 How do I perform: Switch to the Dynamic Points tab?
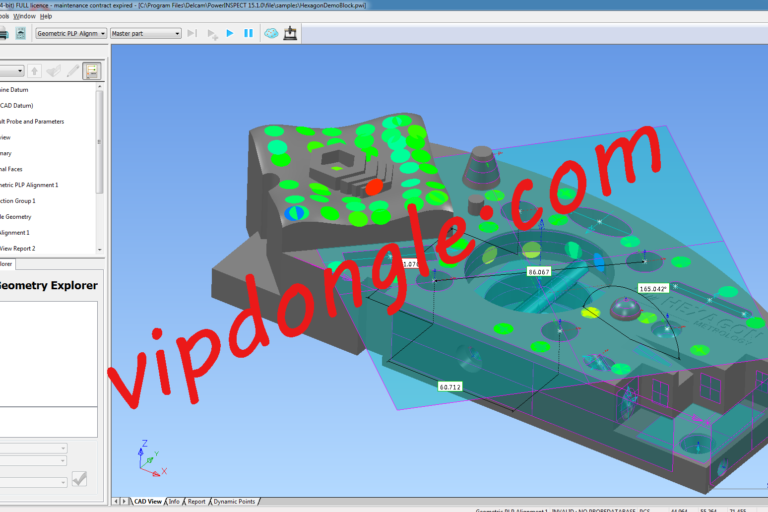coord(234,502)
